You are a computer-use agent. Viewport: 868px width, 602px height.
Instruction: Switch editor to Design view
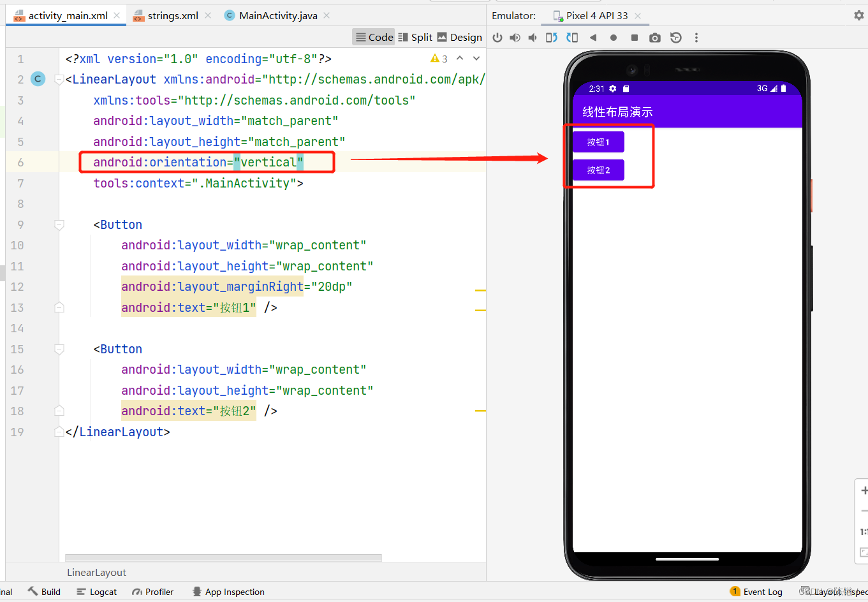point(460,37)
